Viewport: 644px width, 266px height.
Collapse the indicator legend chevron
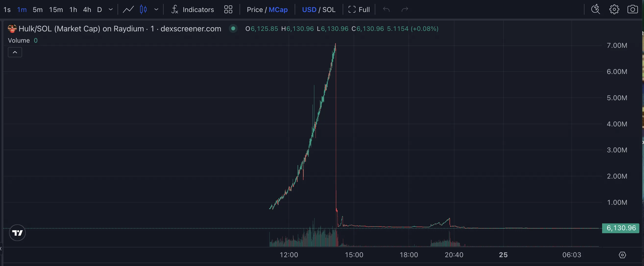[15, 52]
